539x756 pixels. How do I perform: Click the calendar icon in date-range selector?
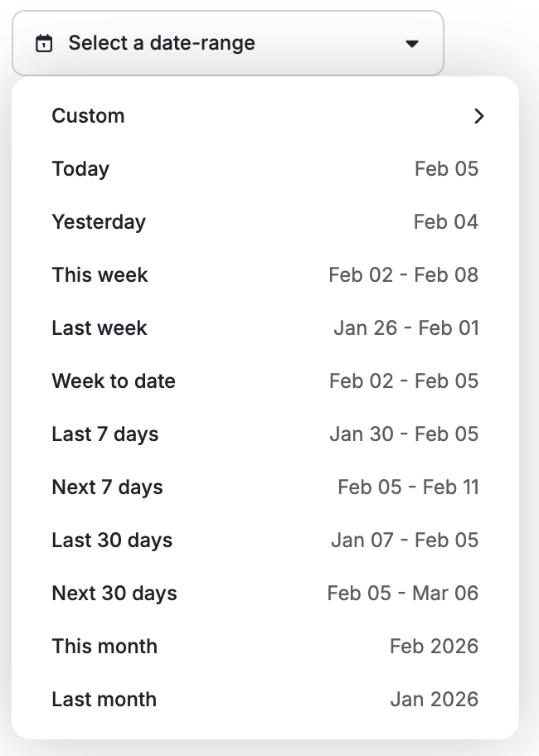coord(44,43)
